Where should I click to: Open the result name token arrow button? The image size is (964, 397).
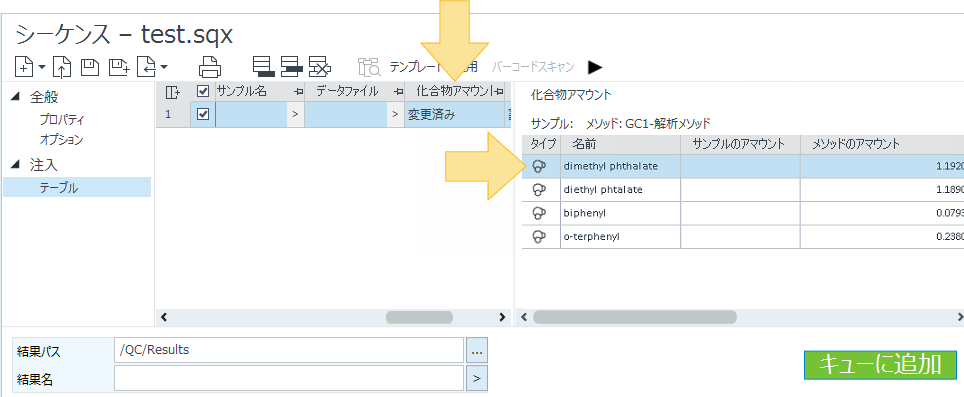477,379
